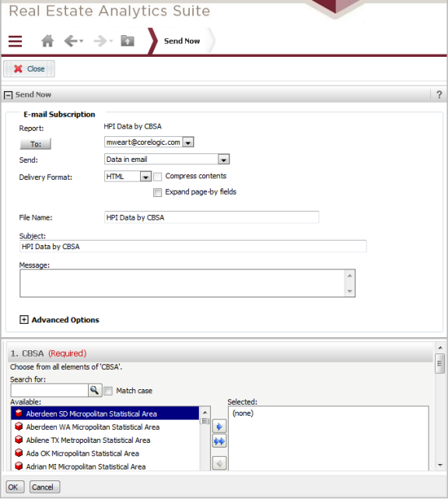This screenshot has width=448, height=499.
Task: Click the prompt panel scroll down arrow
Action: point(439,465)
